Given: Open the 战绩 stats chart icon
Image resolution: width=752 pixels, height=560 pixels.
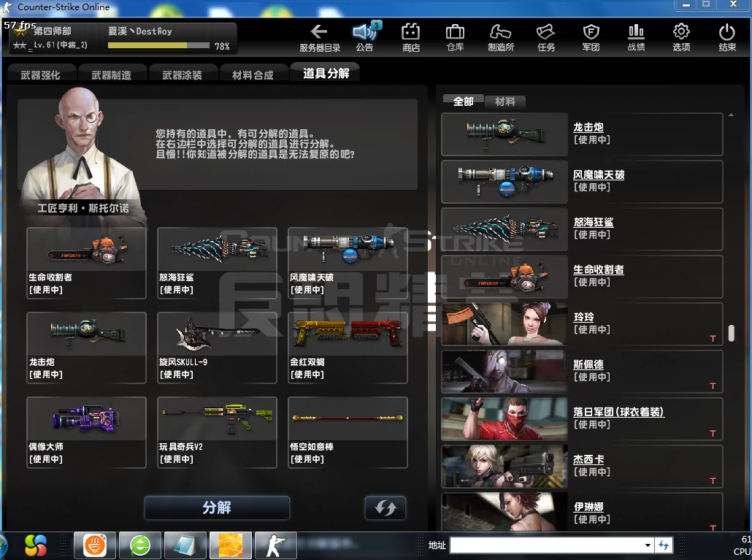Looking at the screenshot, I should pyautogui.click(x=636, y=32).
